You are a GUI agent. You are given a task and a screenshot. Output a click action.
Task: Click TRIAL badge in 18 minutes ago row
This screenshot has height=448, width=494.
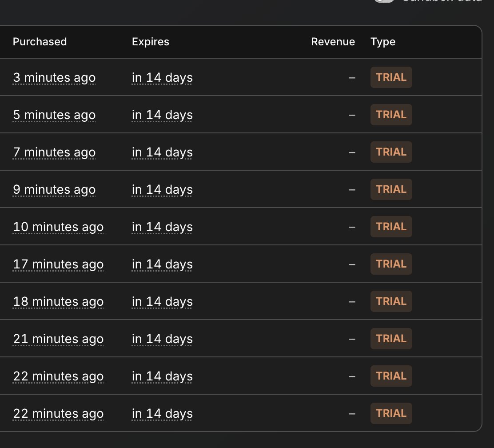tap(391, 301)
